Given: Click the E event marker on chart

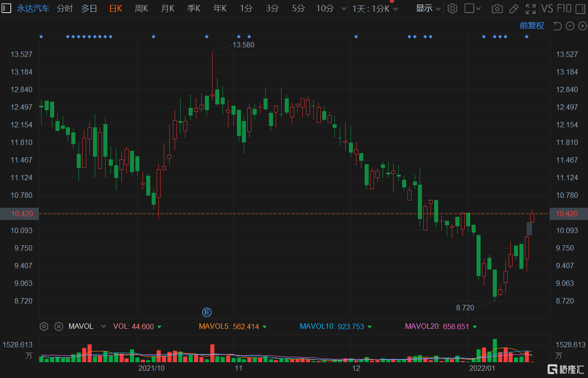Looking at the screenshot, I should point(207,312).
